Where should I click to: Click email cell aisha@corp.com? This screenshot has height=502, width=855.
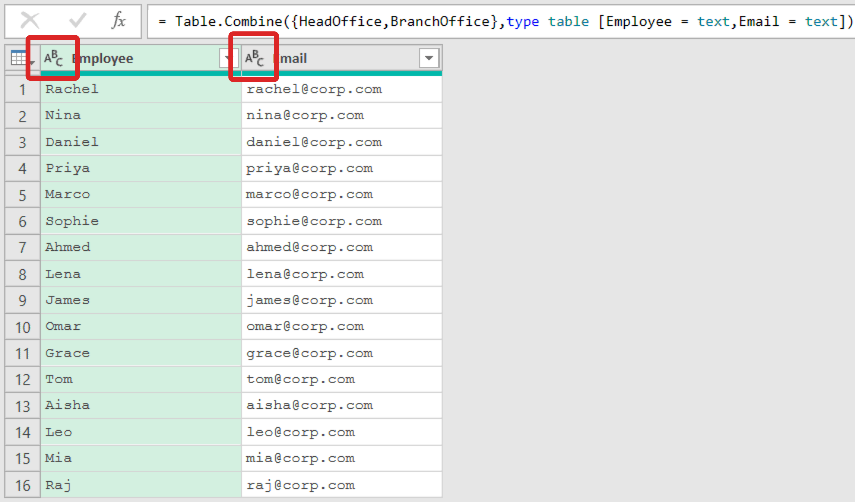(341, 406)
